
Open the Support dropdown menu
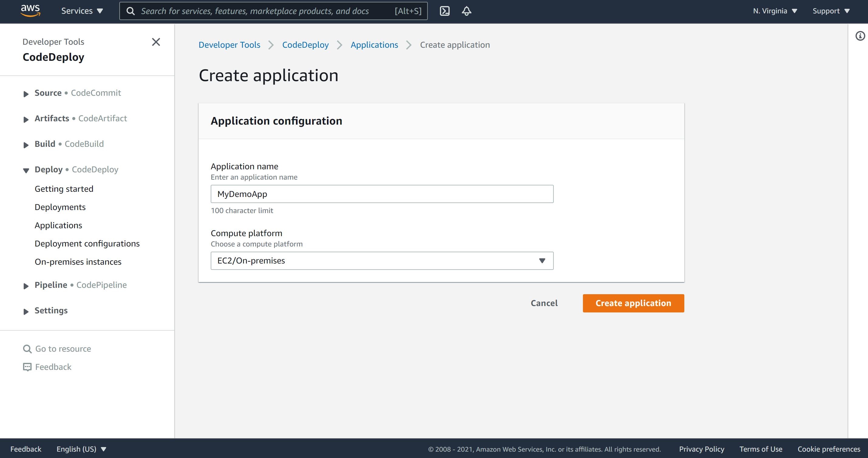pyautogui.click(x=831, y=11)
